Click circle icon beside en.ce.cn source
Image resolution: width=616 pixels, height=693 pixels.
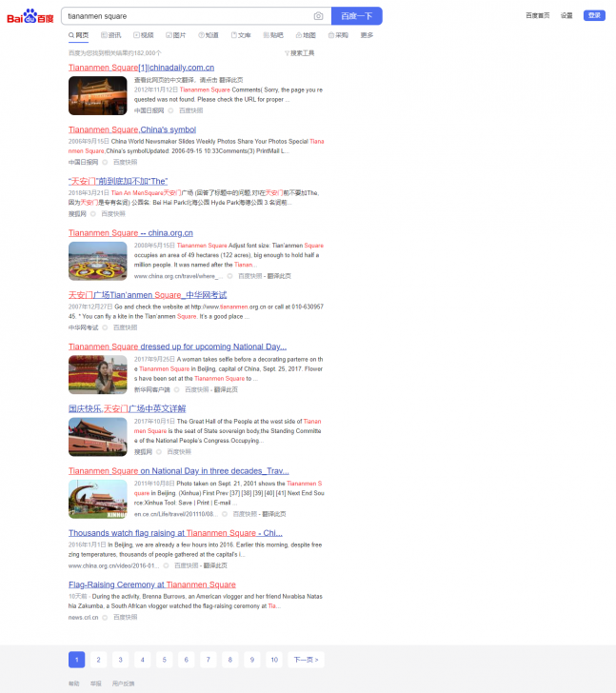point(225,514)
